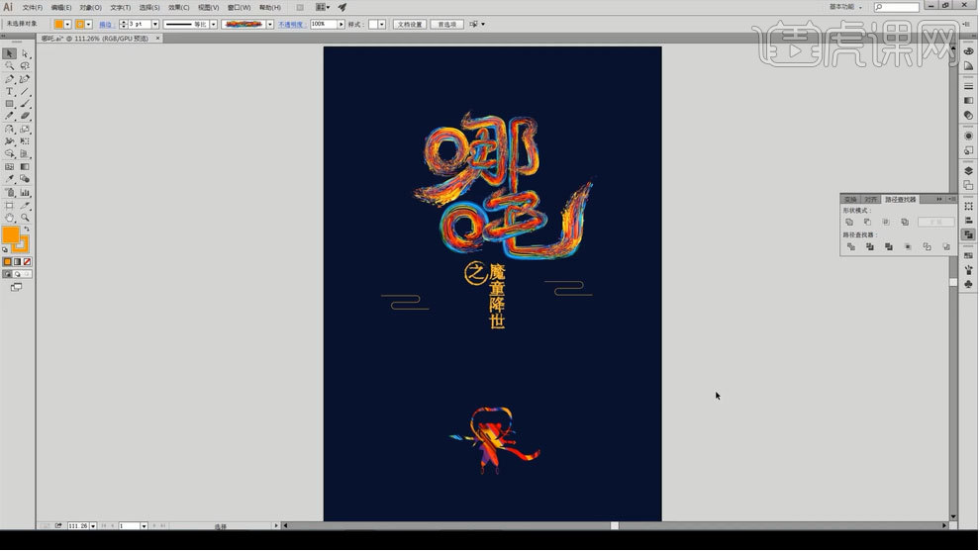
Task: Open the stroke color dropdown in control bar
Action: click(89, 25)
